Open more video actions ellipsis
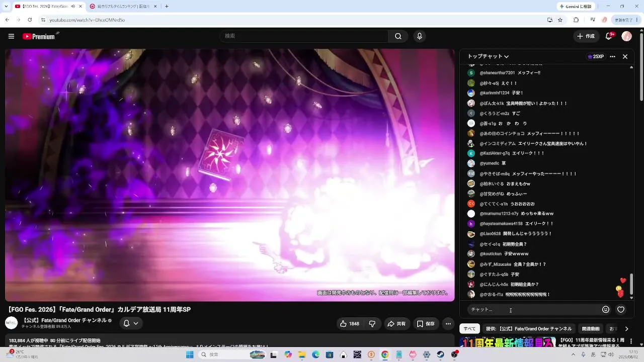 tap(448, 324)
